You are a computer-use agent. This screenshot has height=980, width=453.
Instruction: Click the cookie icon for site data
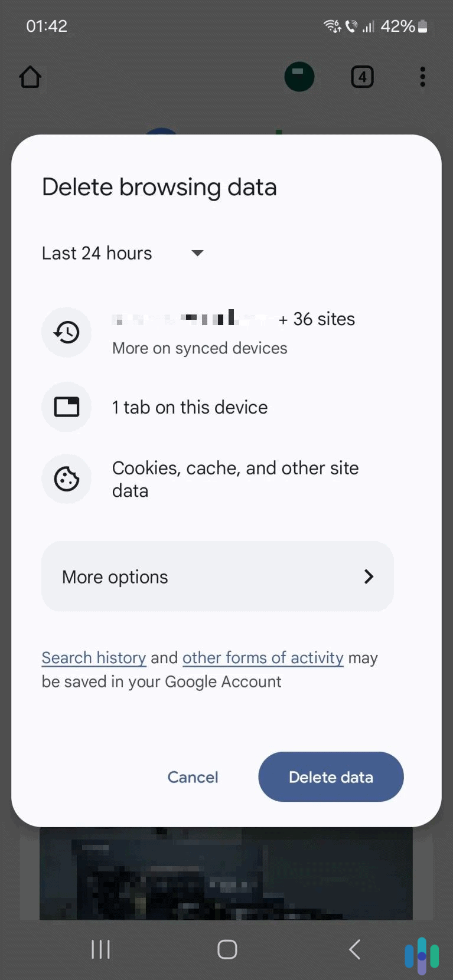pyautogui.click(x=66, y=478)
